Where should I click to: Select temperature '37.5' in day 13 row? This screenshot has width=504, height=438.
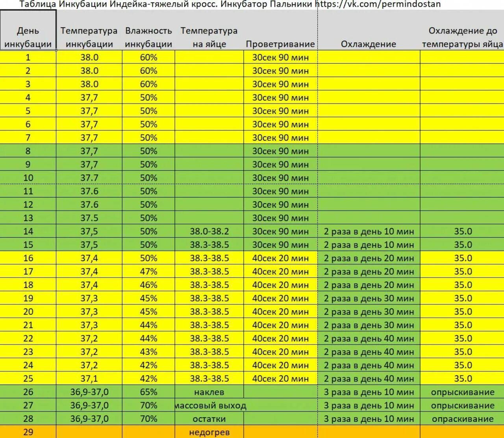[89, 218]
